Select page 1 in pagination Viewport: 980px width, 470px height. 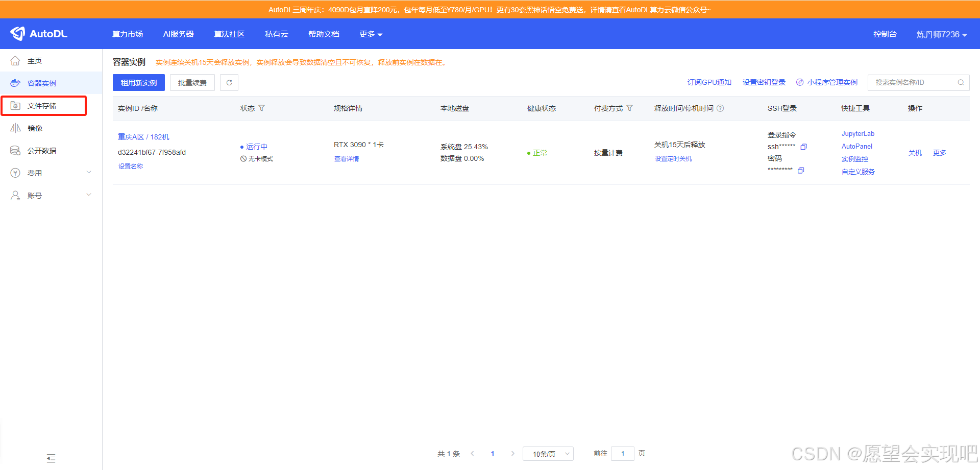point(493,454)
